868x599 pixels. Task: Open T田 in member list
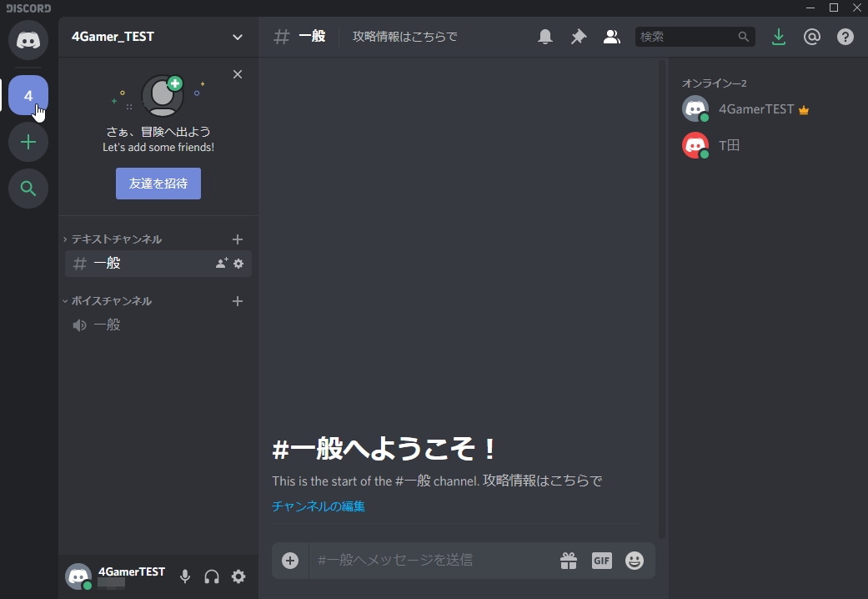[x=770, y=145]
